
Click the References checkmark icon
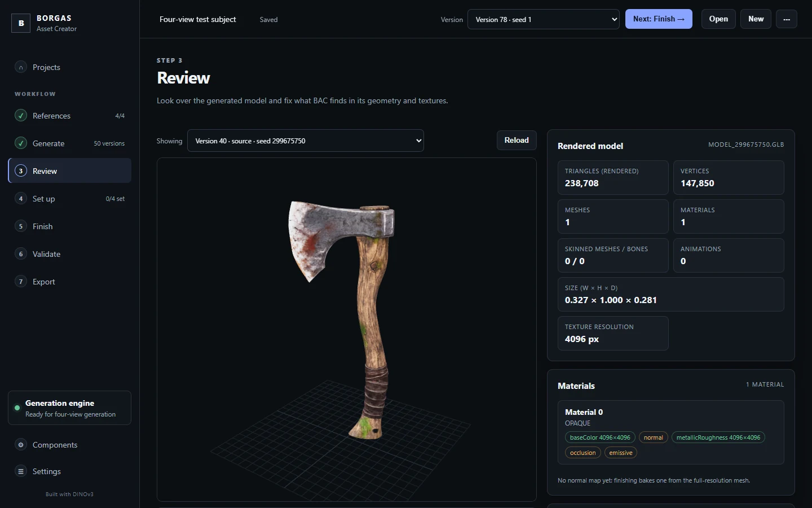tap(21, 116)
